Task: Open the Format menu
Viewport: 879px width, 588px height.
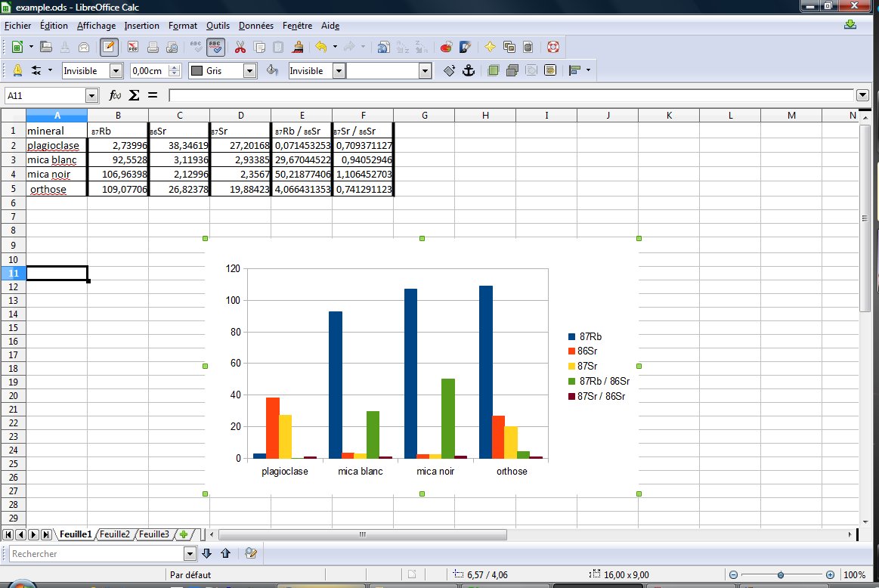Action: click(183, 26)
